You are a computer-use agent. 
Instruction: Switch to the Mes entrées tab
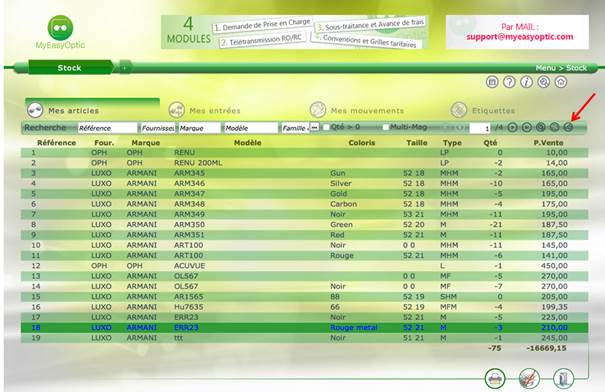(204, 110)
